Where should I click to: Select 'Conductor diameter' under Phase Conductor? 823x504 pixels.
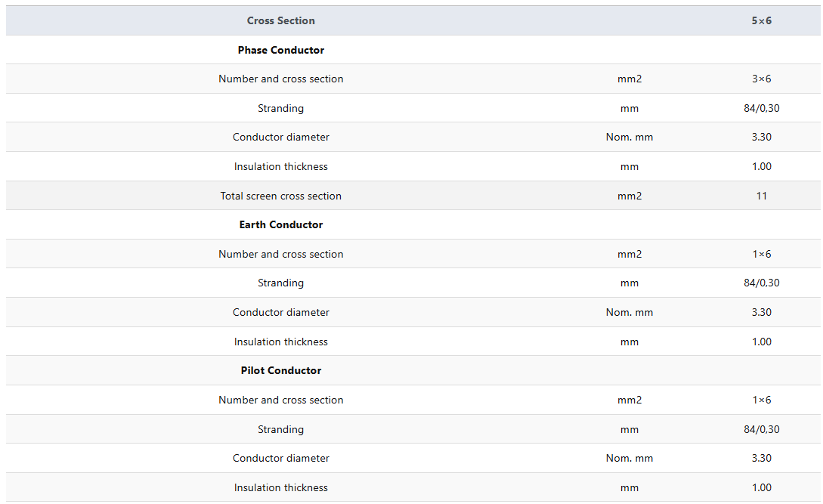point(281,137)
